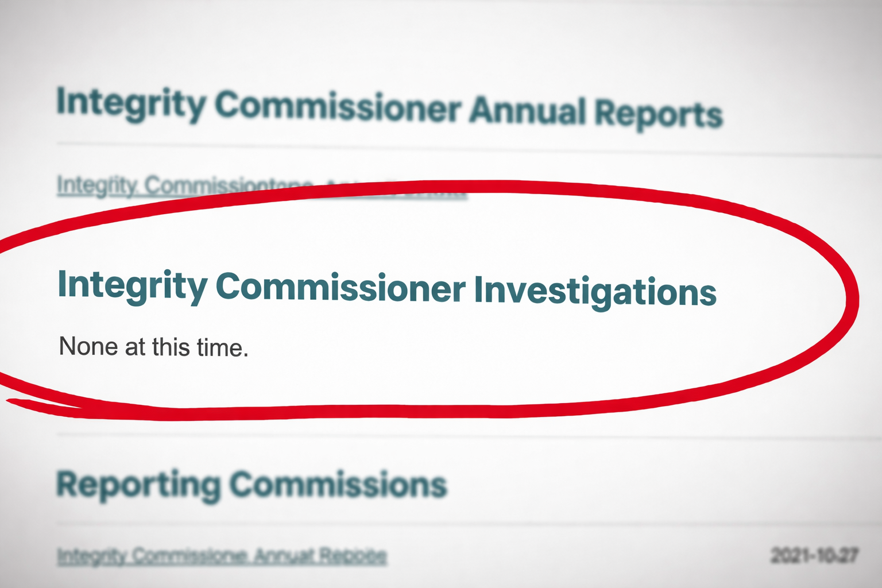Image resolution: width=882 pixels, height=588 pixels.
Task: Click the word "Commissions" in the bottom heading
Action: [x=338, y=485]
